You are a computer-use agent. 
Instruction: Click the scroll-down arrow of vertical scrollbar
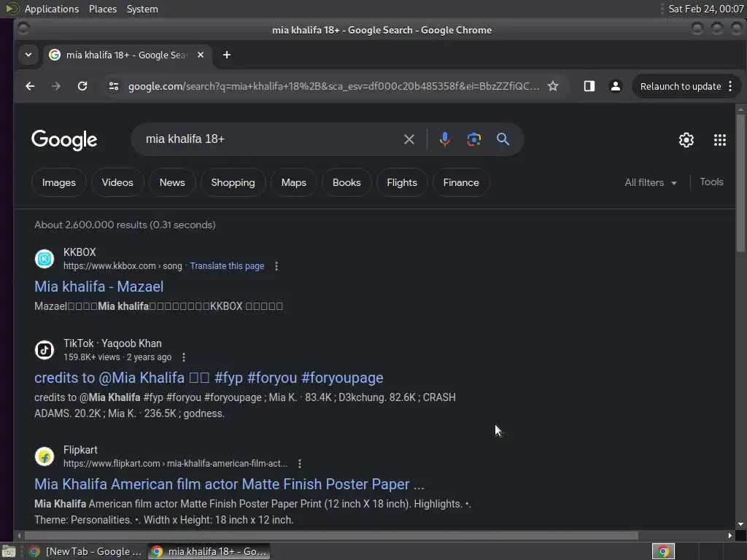tap(740, 524)
